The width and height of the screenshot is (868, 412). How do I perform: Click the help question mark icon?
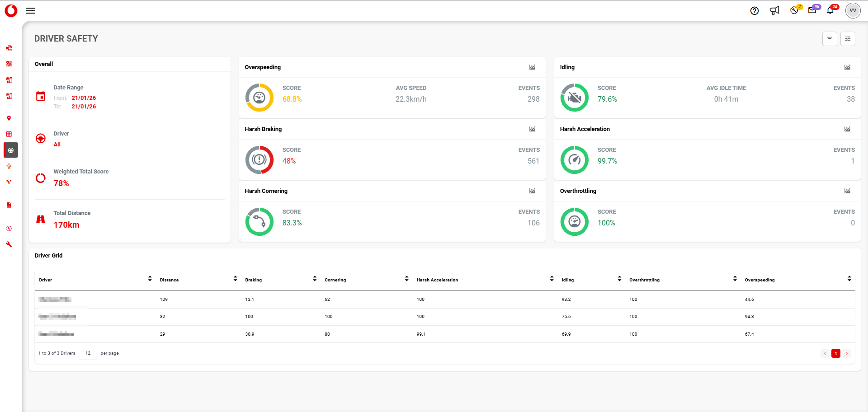(754, 11)
